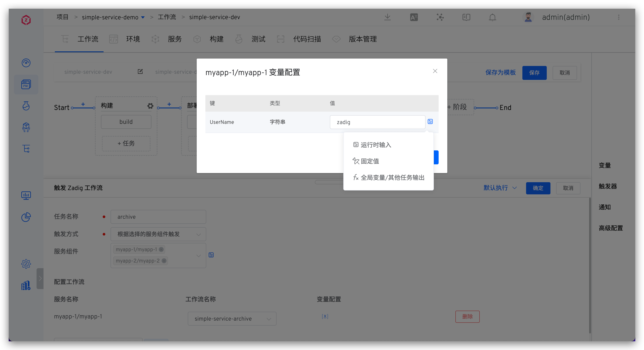644x350 pixels.
Task: Expand the simple-service-archive workflow dropdown
Action: tap(232, 318)
